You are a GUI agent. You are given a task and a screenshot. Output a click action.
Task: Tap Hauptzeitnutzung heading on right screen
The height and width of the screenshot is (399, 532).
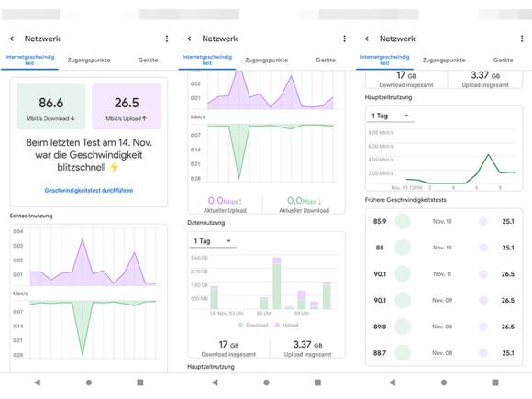point(388,97)
